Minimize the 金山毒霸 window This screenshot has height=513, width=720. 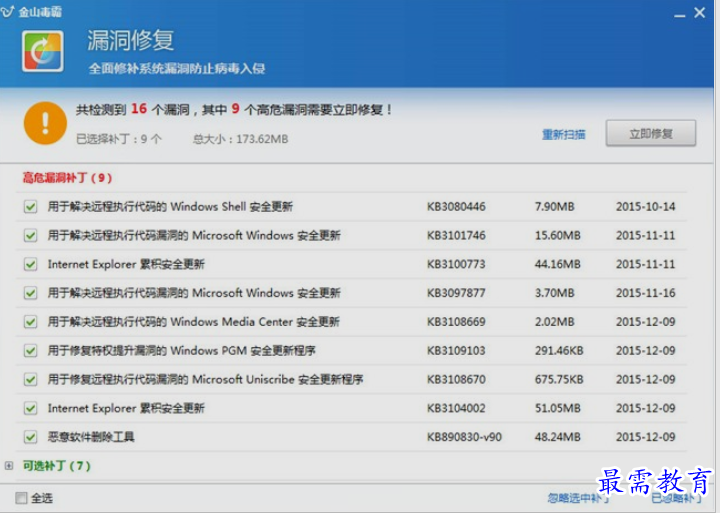[x=680, y=14]
